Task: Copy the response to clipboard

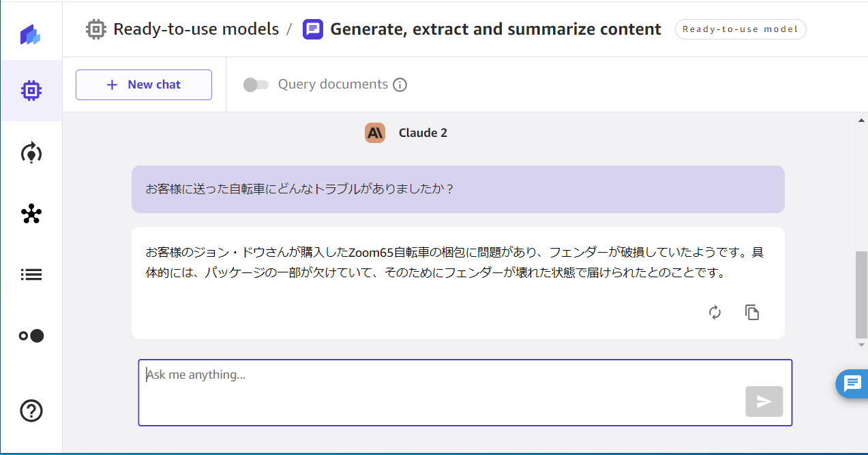Action: coord(752,313)
